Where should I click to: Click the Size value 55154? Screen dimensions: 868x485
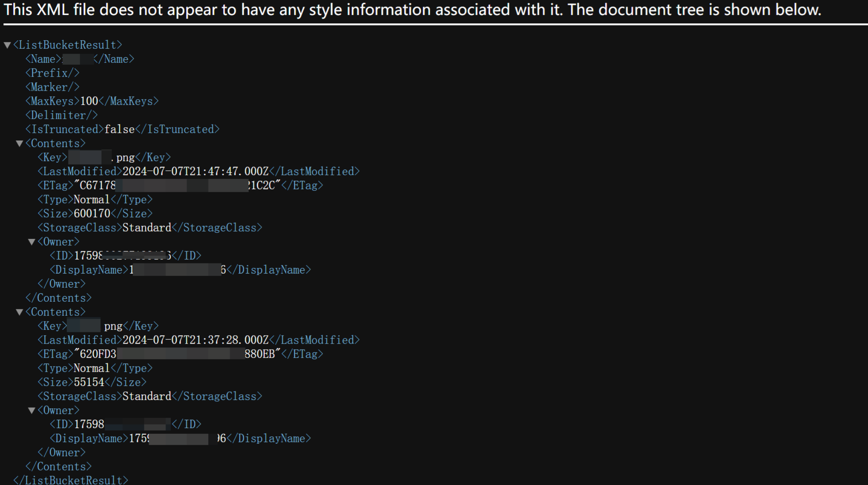click(x=89, y=382)
